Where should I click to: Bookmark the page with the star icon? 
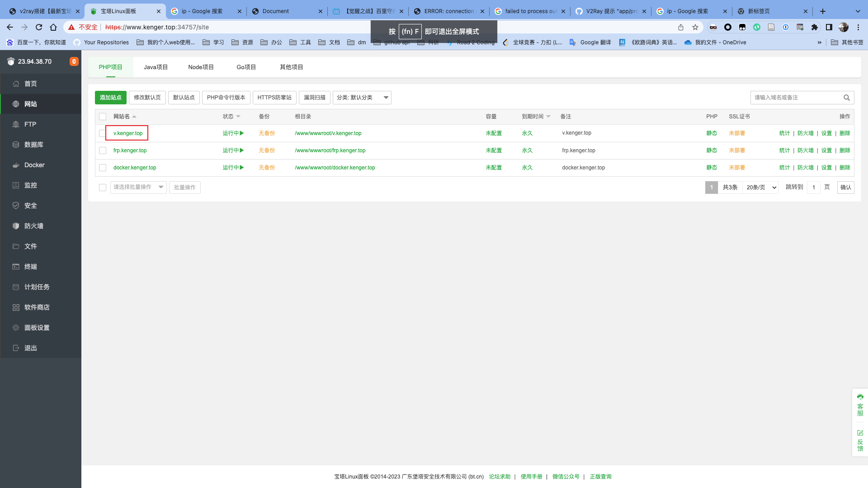(695, 27)
